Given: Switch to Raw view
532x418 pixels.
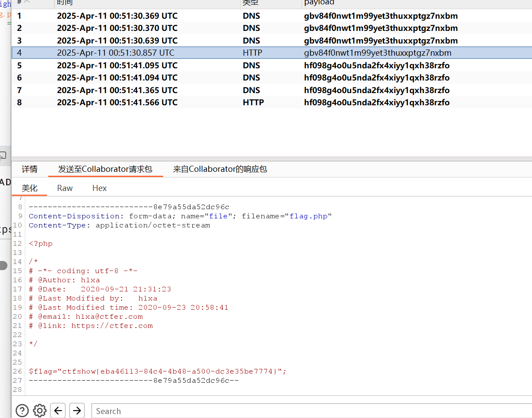Looking at the screenshot, I should (x=65, y=188).
